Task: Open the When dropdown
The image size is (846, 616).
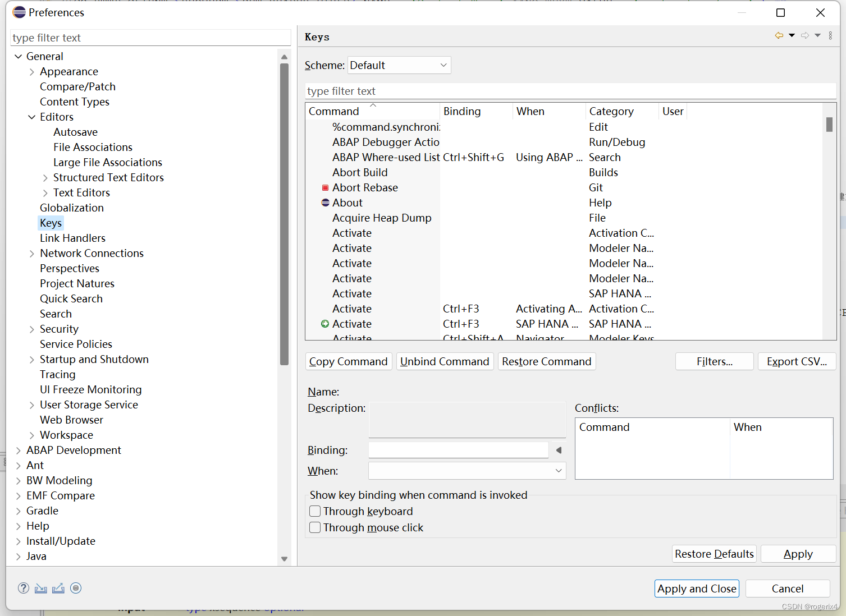Action: [558, 471]
